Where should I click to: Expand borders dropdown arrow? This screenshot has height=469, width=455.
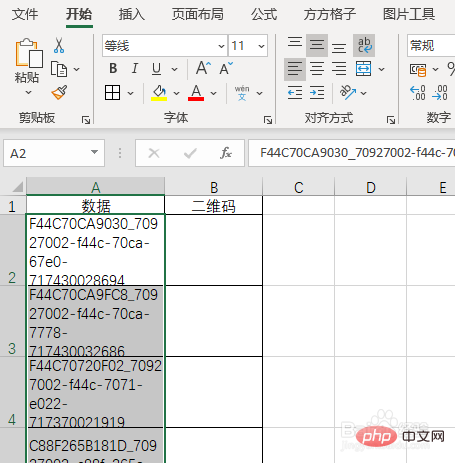click(130, 93)
